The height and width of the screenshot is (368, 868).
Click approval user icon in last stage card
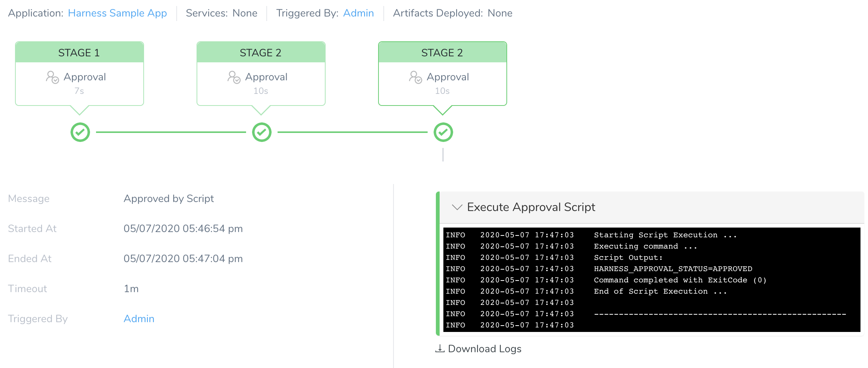click(415, 77)
